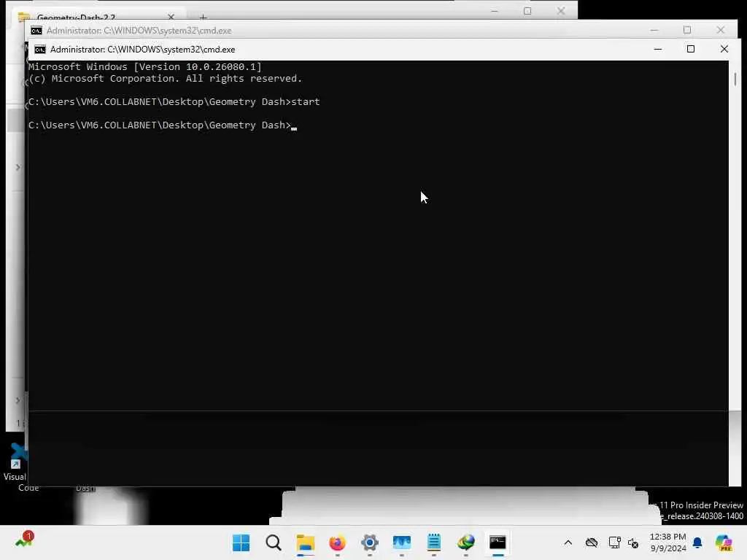Open File Explorer from the taskbar
This screenshot has height=560, width=747.
pos(306,542)
